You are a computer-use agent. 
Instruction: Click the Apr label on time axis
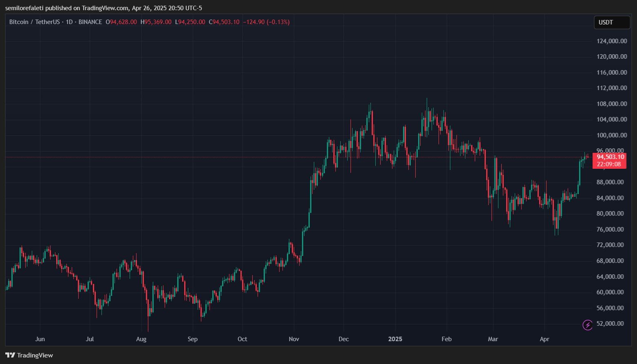[544, 339]
